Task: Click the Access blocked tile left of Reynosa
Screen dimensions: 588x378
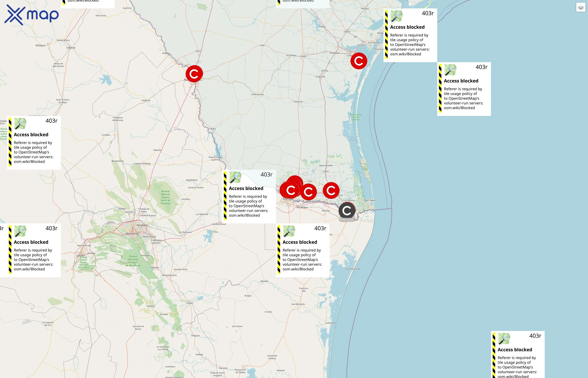Action: 249,196
